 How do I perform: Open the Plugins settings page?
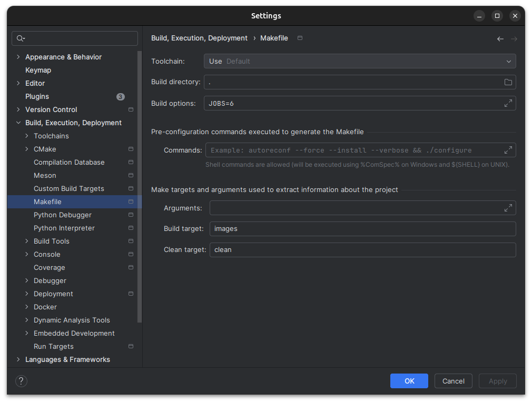37,97
